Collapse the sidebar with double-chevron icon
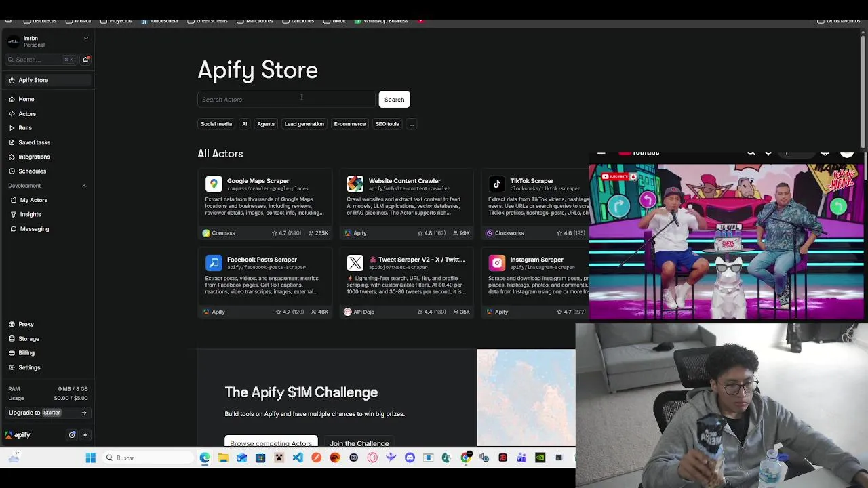Viewport: 868px width, 488px height. click(x=85, y=435)
